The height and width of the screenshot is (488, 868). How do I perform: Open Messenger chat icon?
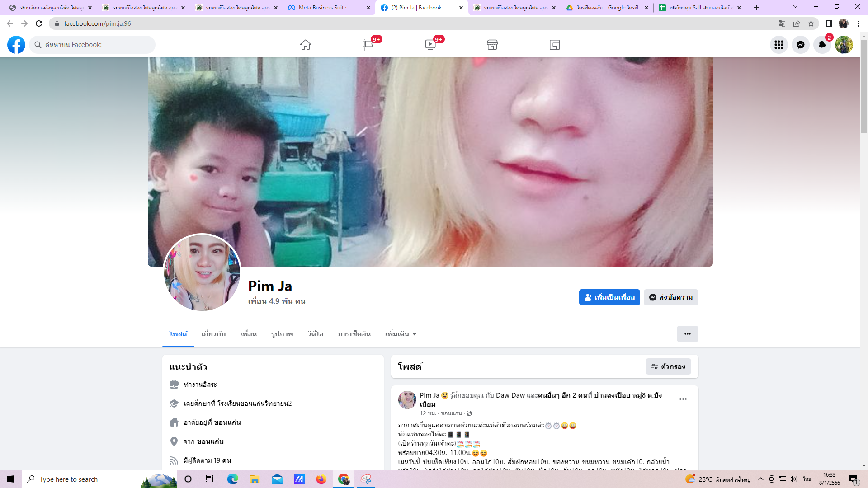coord(800,45)
